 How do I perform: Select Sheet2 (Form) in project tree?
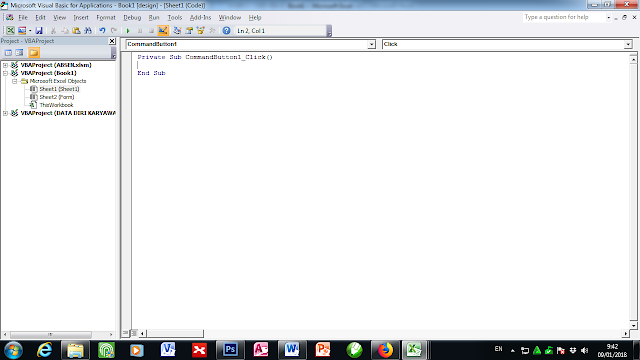57,97
